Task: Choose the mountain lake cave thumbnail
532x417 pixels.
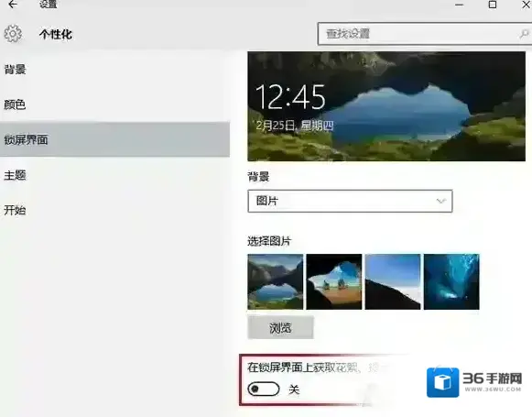Action: pyautogui.click(x=276, y=281)
